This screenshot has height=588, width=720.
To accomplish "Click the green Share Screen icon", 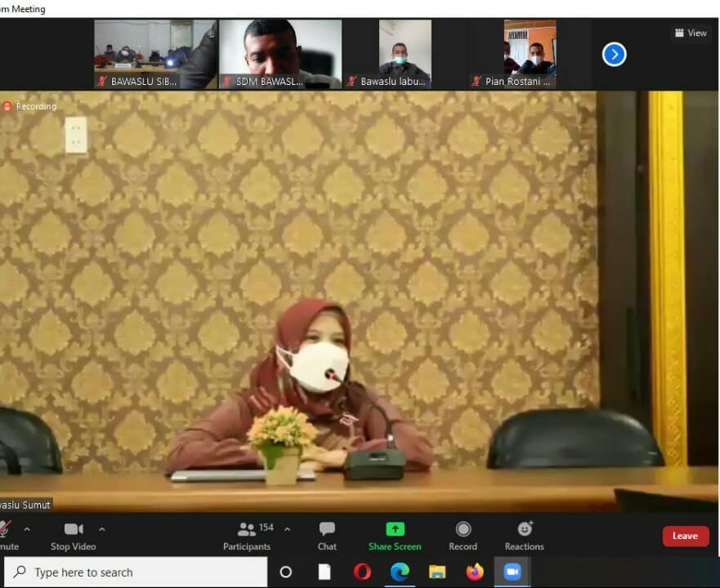I will point(395,529).
